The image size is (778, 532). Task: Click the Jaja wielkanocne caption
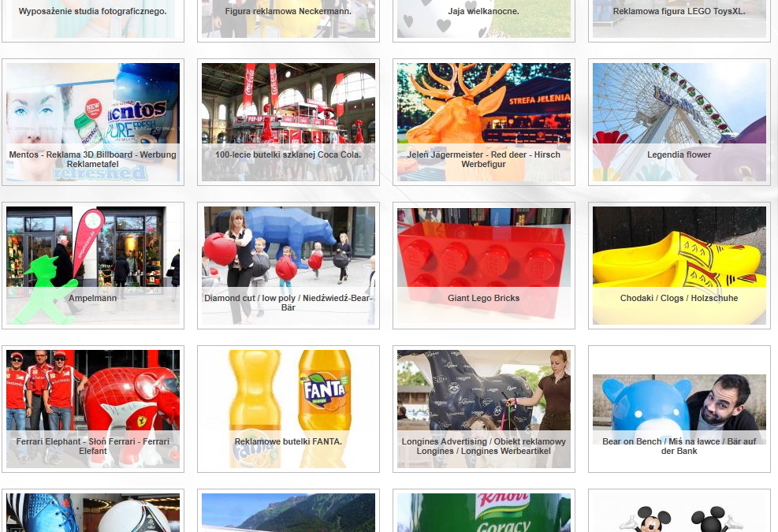(x=484, y=11)
